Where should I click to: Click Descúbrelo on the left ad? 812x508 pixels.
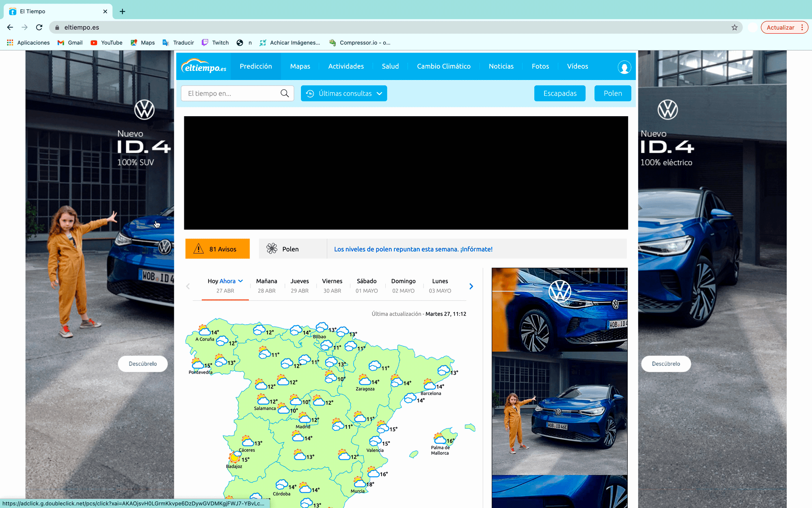pyautogui.click(x=143, y=364)
